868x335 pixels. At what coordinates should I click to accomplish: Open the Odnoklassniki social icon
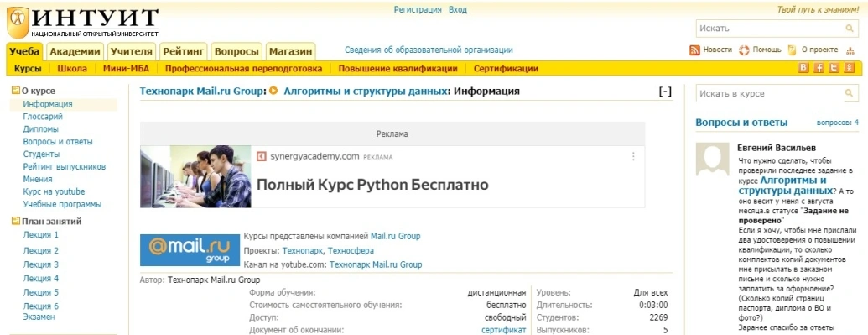(850, 68)
